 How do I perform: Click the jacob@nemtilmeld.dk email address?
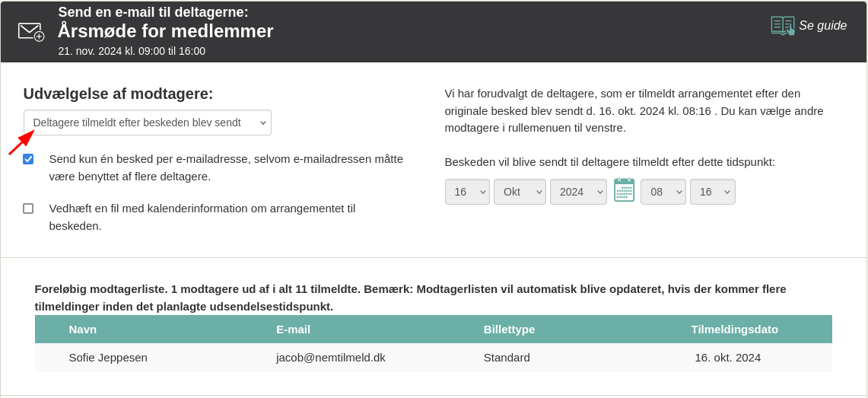pos(330,358)
